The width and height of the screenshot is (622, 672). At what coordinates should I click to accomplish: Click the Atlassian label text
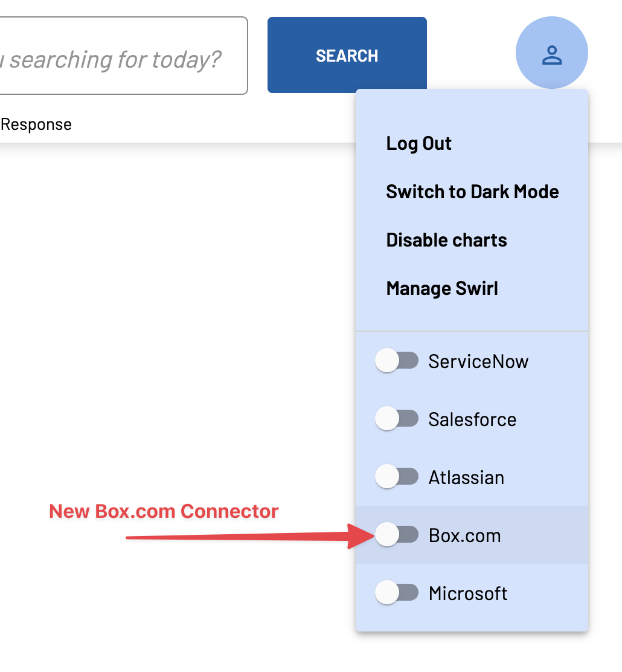pos(466,477)
